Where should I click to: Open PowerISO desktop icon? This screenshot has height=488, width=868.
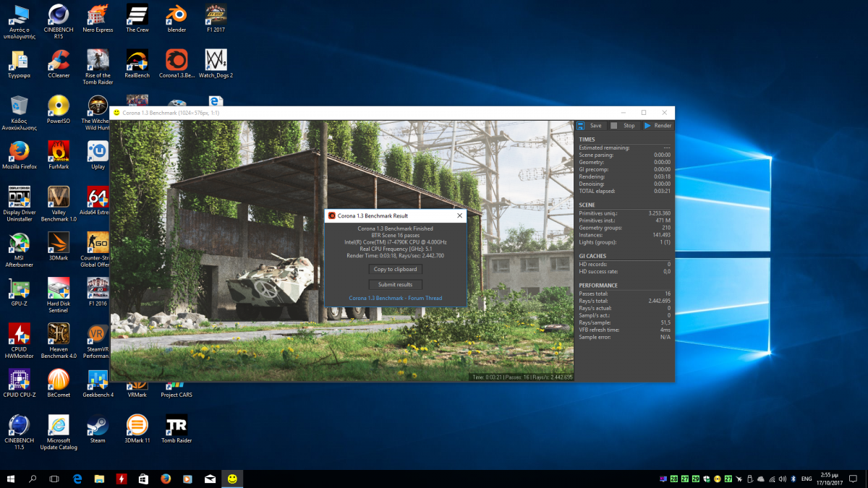pyautogui.click(x=59, y=110)
